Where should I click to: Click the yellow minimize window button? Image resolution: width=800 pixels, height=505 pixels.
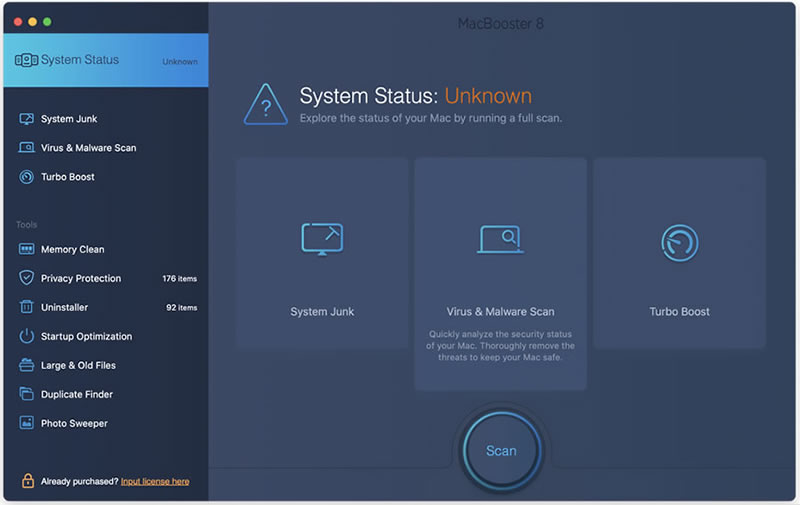tap(33, 21)
